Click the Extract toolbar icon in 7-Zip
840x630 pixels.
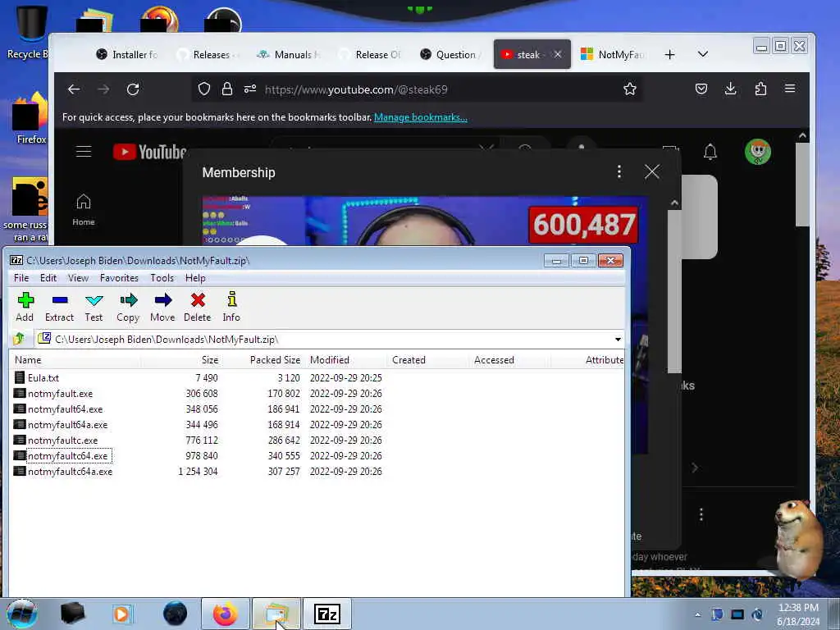tap(59, 307)
